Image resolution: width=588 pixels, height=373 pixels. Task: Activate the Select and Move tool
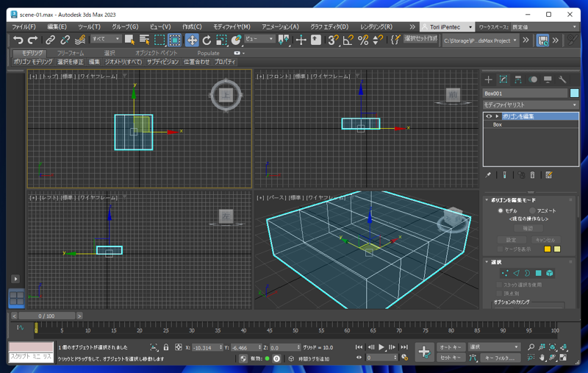coord(192,40)
